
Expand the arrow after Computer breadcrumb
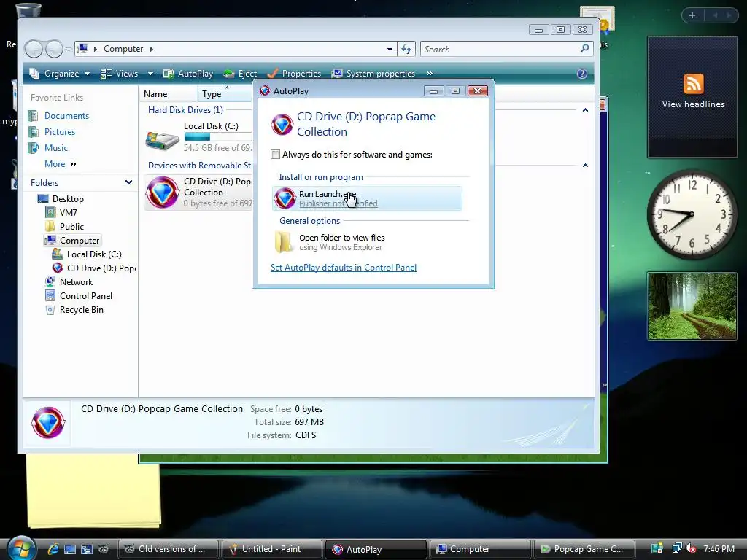pyautogui.click(x=152, y=49)
